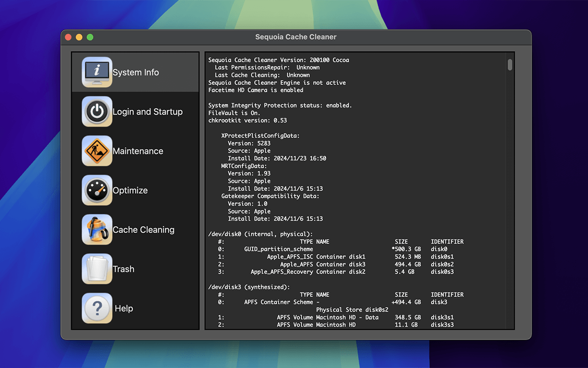Select the Trash papers icon
Image resolution: width=588 pixels, height=368 pixels.
click(97, 268)
